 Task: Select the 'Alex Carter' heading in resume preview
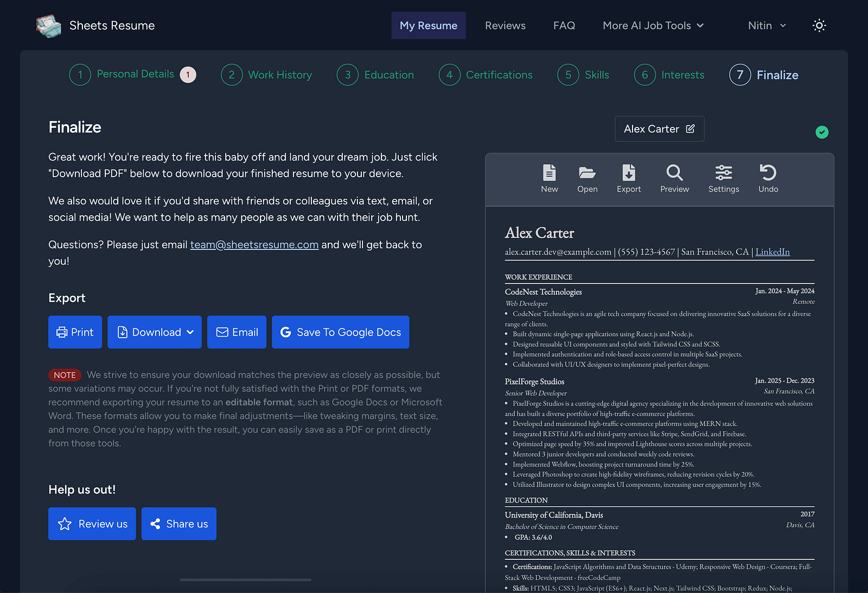539,233
